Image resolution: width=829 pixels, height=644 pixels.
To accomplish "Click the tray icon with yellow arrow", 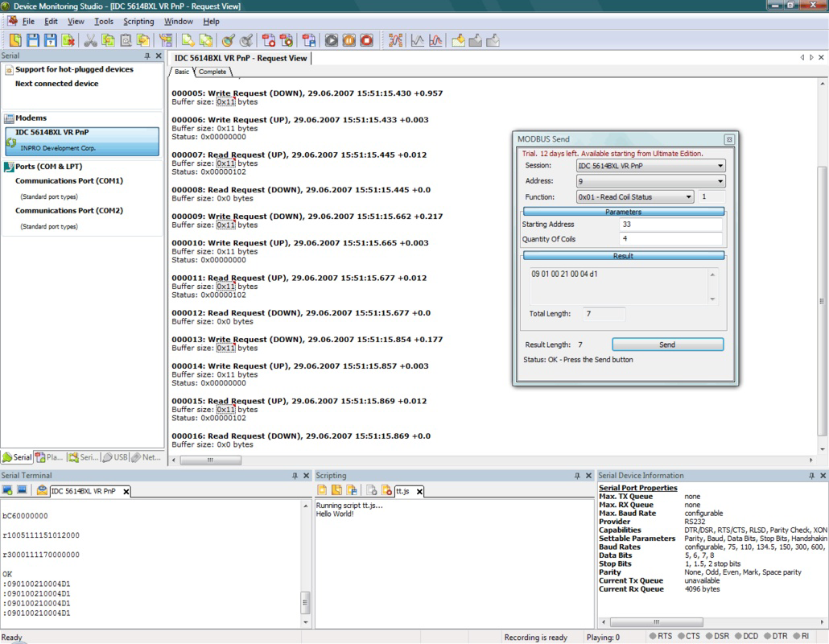I will coord(458,40).
